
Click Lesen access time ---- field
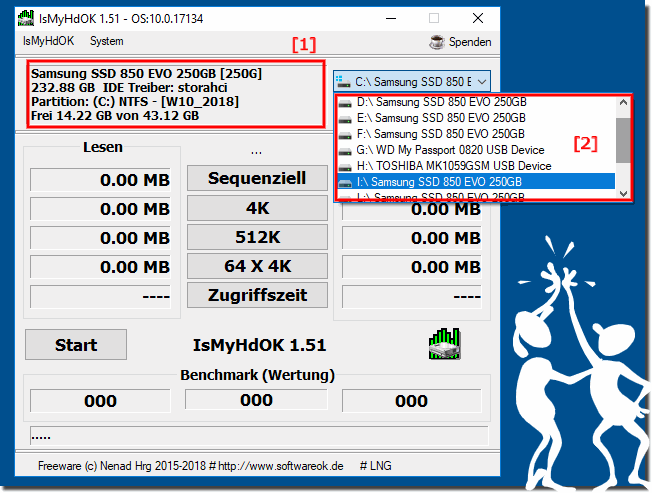pos(100,296)
